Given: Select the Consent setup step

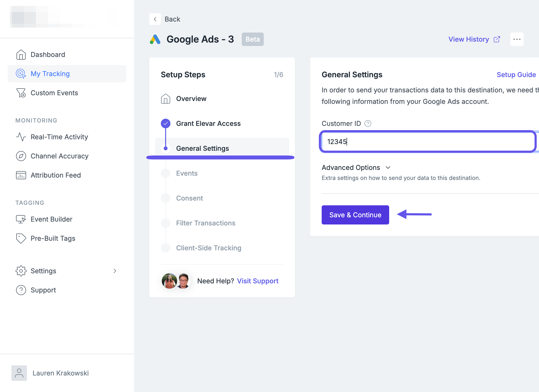Looking at the screenshot, I should pos(222,198).
